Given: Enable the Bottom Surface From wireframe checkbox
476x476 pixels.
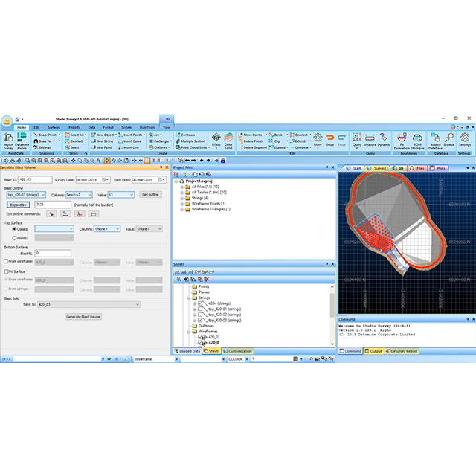Looking at the screenshot, I should point(6,262).
